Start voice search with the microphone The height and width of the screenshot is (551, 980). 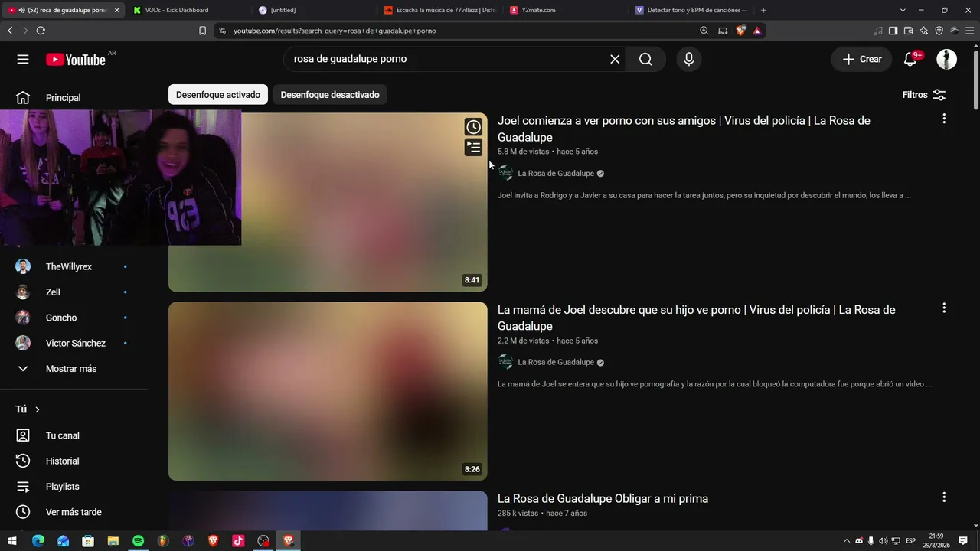[689, 59]
